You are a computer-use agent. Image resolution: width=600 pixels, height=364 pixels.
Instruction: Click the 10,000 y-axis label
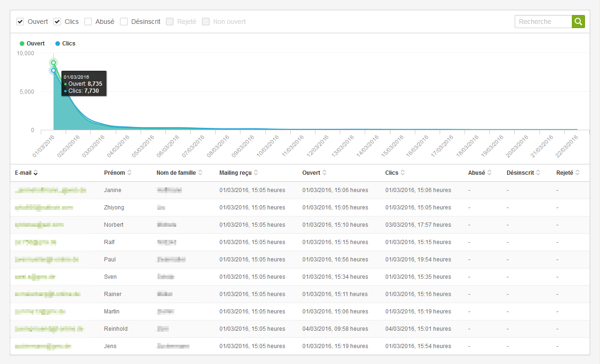[x=25, y=53]
